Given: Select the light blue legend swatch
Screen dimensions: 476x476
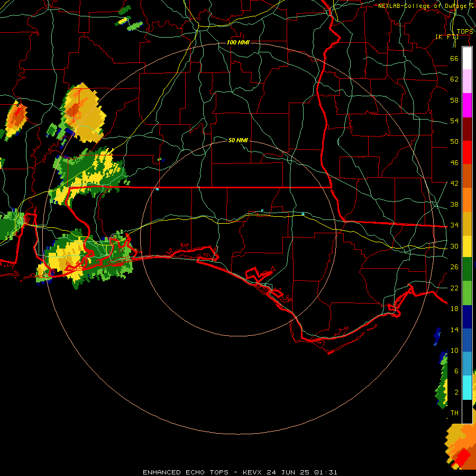Looking at the screenshot, I should (467, 364).
